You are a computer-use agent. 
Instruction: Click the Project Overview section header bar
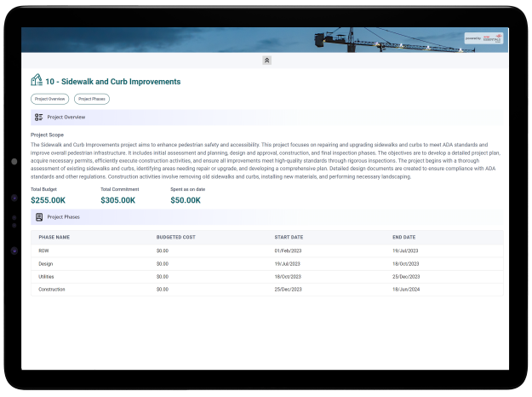266,117
